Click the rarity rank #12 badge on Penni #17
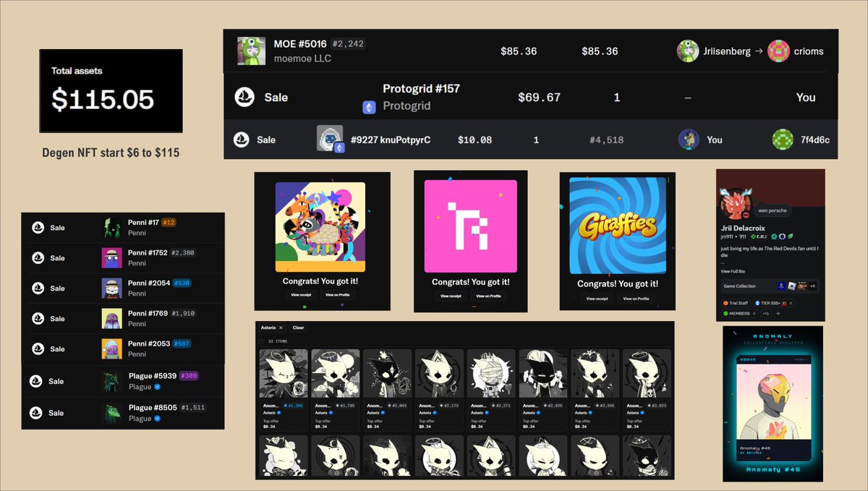Viewport: 868px width, 491px height. tap(169, 223)
